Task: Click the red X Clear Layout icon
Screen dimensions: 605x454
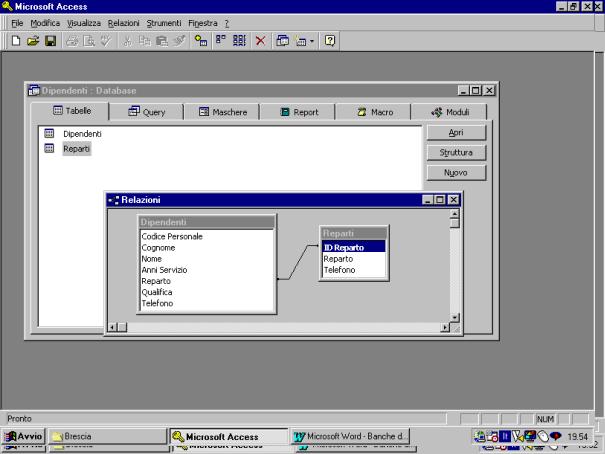Action: point(260,41)
